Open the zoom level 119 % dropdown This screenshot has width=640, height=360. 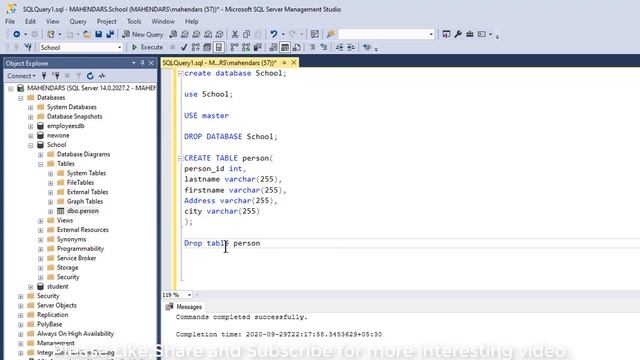[189, 295]
